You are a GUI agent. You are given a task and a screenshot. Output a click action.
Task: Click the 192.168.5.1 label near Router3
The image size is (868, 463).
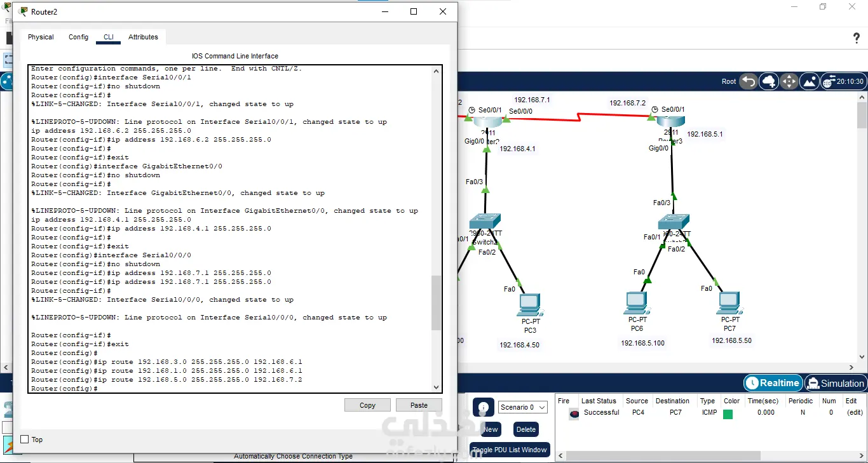tap(705, 134)
